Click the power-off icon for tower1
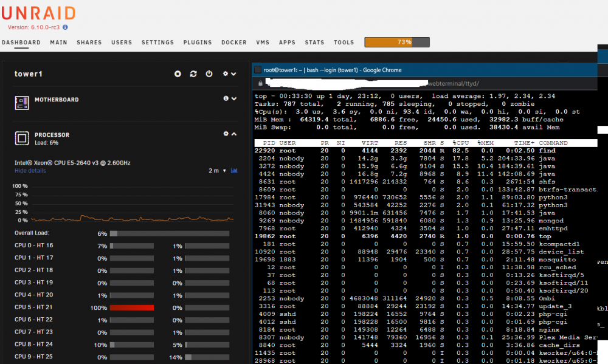This screenshot has height=364, width=608. click(x=209, y=74)
